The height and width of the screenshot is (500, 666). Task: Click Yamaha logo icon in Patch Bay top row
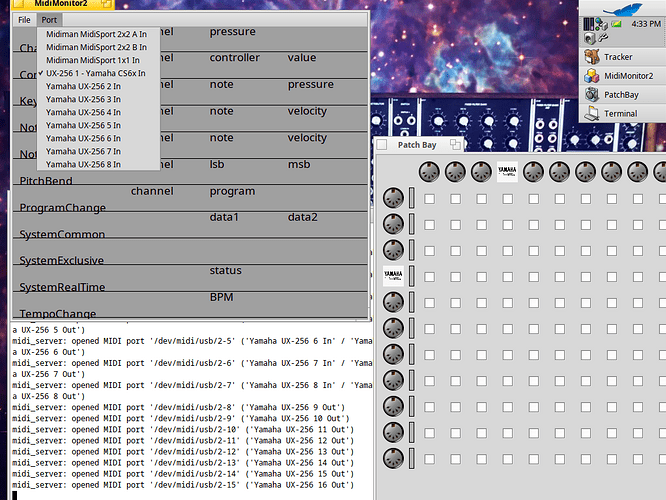(507, 172)
